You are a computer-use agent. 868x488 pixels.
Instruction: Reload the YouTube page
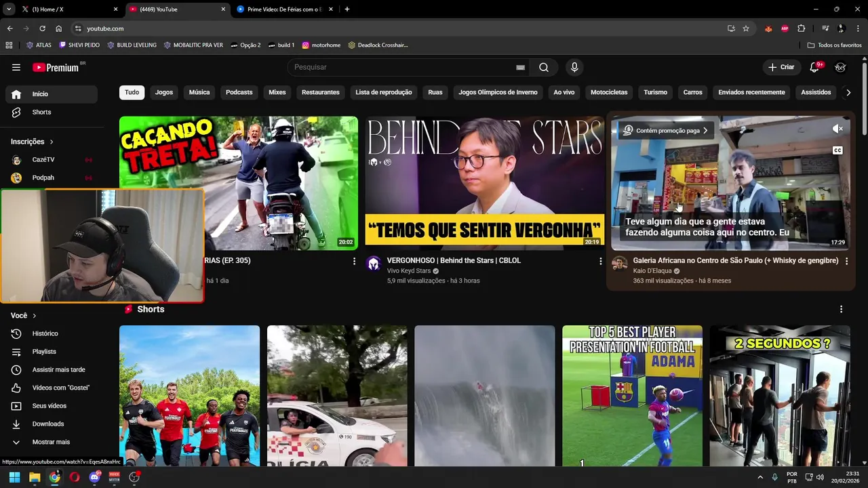click(42, 28)
